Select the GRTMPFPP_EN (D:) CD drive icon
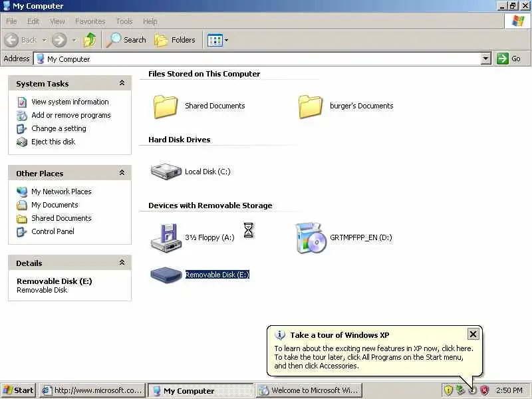 tap(311, 238)
